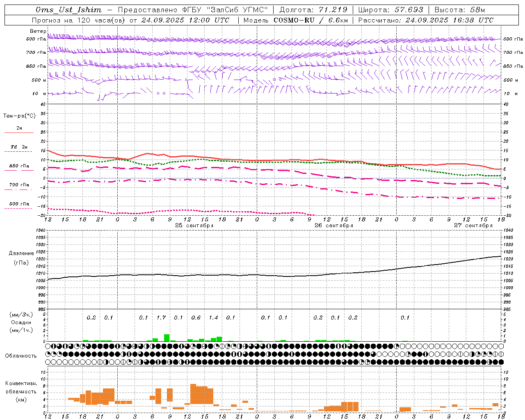The image size is (525, 420).
Task: Select the 2м temperature legend entry
Action: [x=19, y=128]
